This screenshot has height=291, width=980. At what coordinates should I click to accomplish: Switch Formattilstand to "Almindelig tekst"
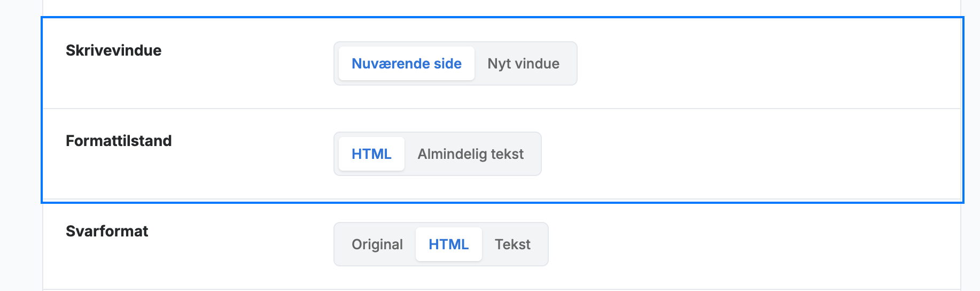click(470, 154)
